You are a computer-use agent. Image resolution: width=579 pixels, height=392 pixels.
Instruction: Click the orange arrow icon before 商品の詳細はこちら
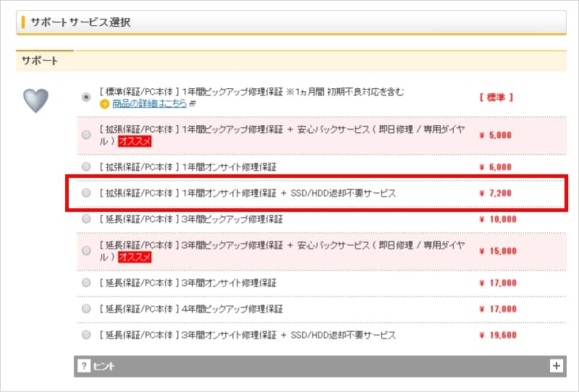pyautogui.click(x=104, y=104)
